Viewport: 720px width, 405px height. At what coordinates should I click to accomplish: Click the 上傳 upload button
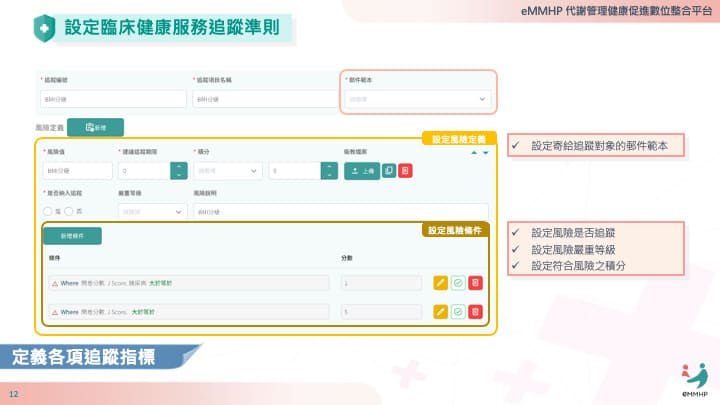tap(362, 171)
